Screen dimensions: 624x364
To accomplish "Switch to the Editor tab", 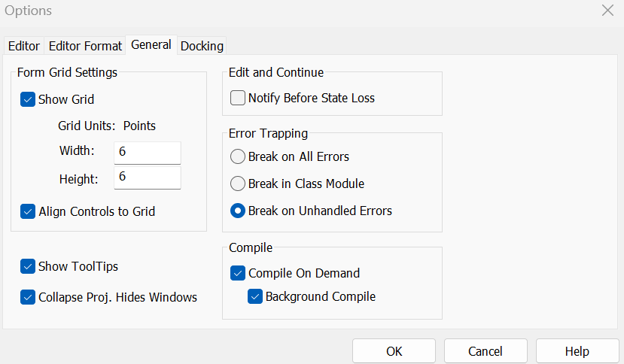I will pos(24,46).
